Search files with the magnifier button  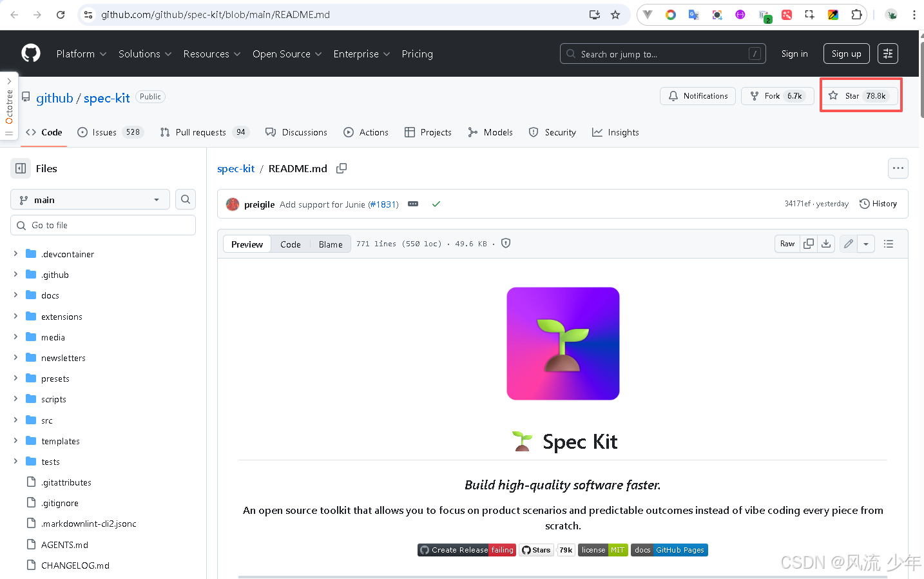click(x=186, y=199)
